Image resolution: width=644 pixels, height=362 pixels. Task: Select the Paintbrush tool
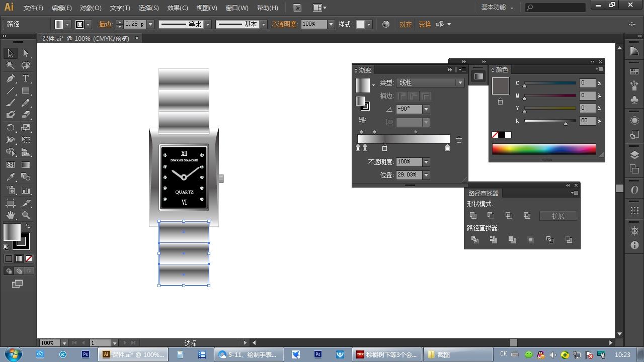click(11, 103)
